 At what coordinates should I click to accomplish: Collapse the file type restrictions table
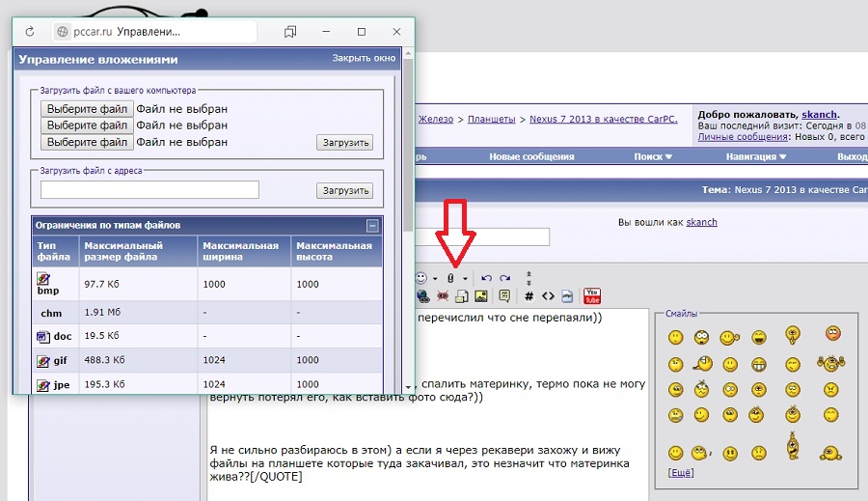pos(372,226)
